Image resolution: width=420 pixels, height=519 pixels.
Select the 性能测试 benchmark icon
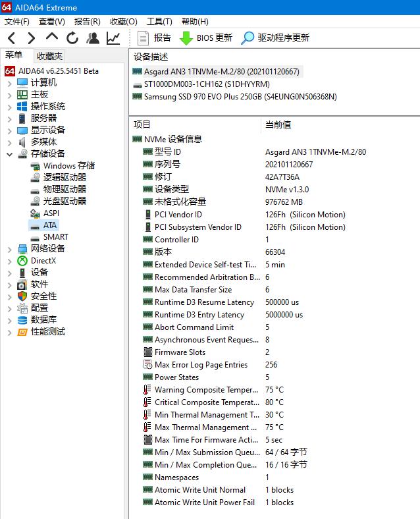(x=22, y=332)
